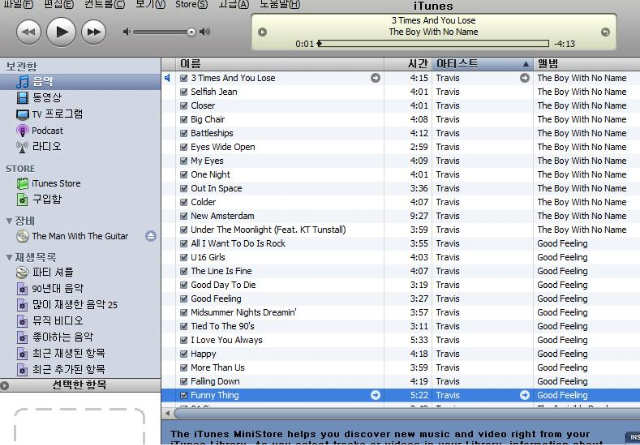Click the horizontal scrollbar track of song list
Viewport: 640px width, 445px height.
[407, 413]
